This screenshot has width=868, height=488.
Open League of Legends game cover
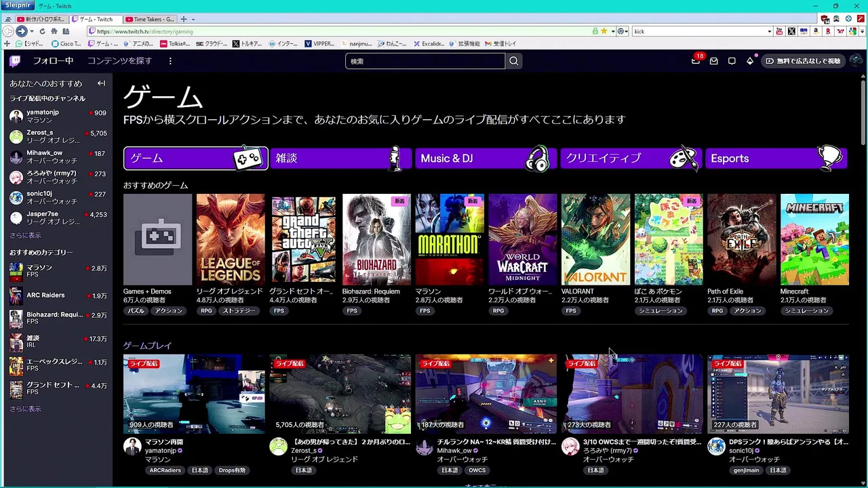tap(231, 239)
